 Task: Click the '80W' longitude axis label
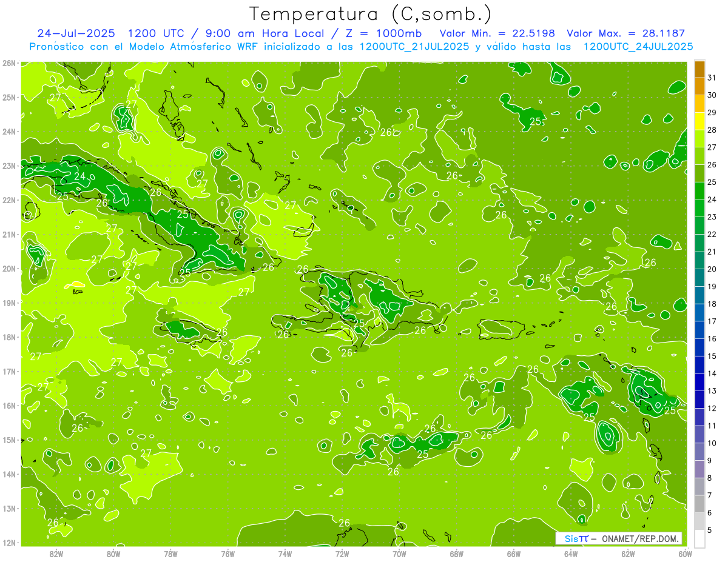point(113,554)
